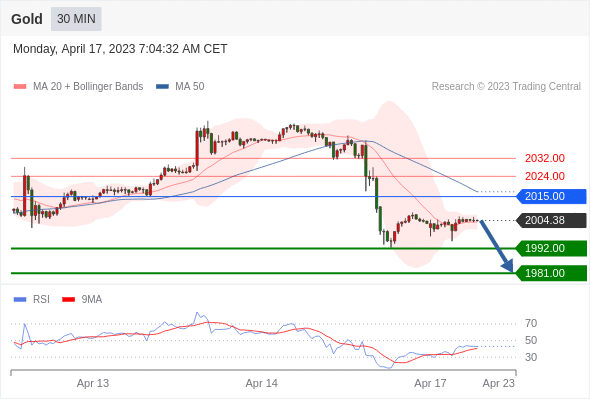Viewport: 590px width, 400px height.
Task: Toggle the MA 20 + Bollinger Bands label
Action: [88, 87]
